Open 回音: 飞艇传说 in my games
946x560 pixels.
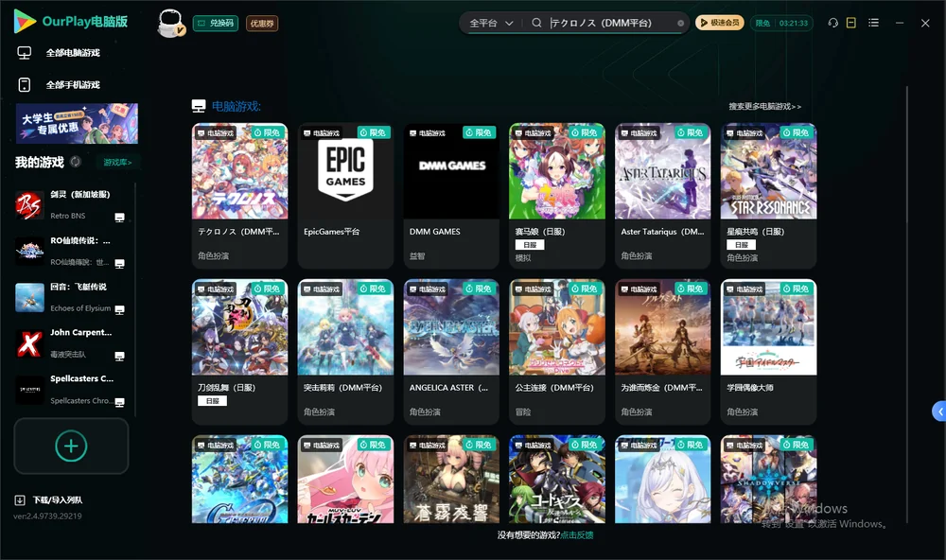(71, 297)
